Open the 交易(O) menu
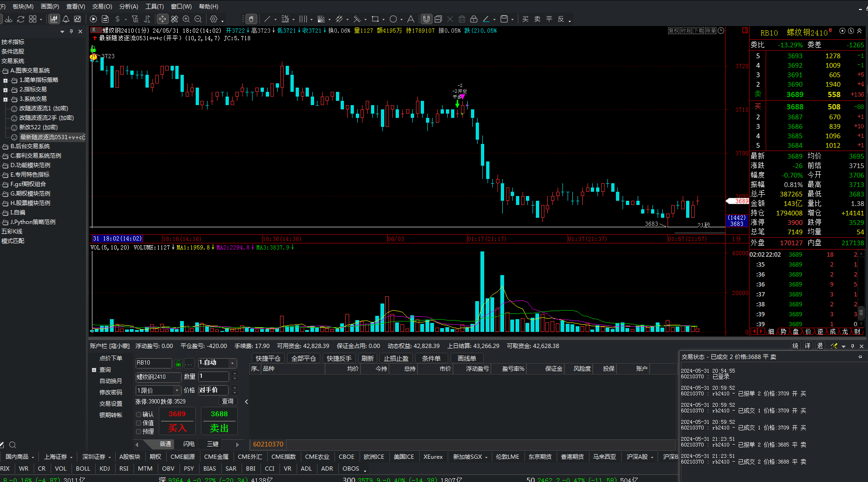Viewport: 868px width, 482px height. coord(102,6)
